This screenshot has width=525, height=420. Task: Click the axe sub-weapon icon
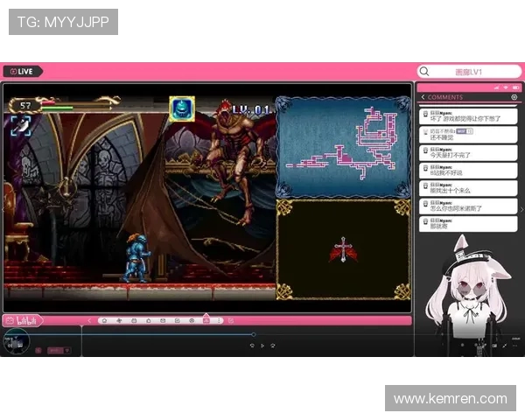click(x=20, y=127)
